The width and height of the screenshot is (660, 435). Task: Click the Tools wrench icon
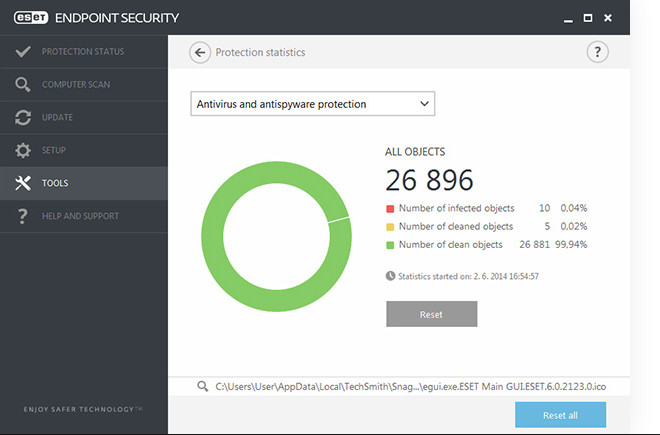coord(23,183)
